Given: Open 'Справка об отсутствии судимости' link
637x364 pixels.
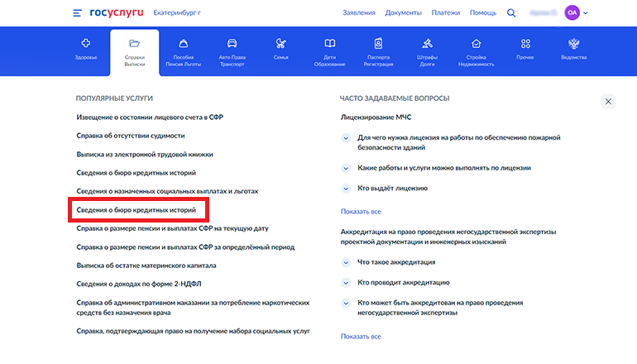Looking at the screenshot, I should tap(131, 136).
